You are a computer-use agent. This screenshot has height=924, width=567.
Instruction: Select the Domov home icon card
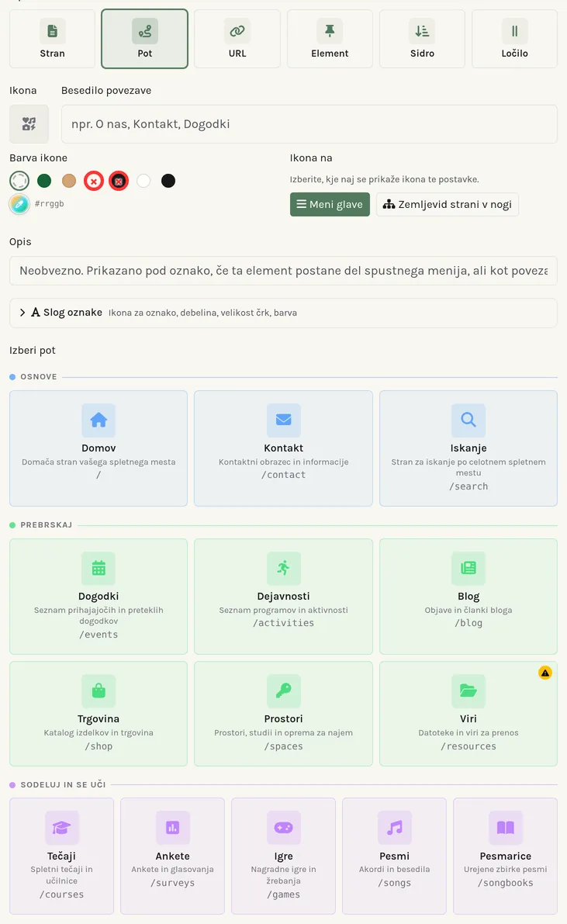[x=99, y=448]
